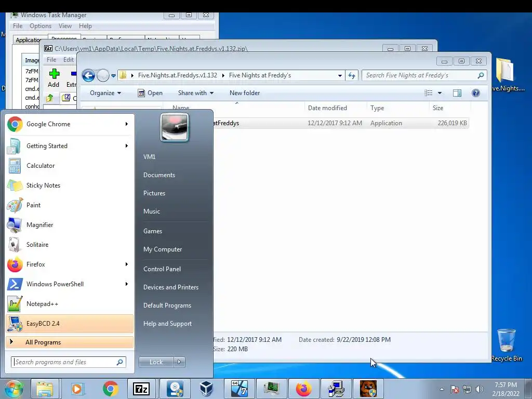532x399 pixels.
Task: Expand Getting Started submenu arrow
Action: click(x=127, y=146)
